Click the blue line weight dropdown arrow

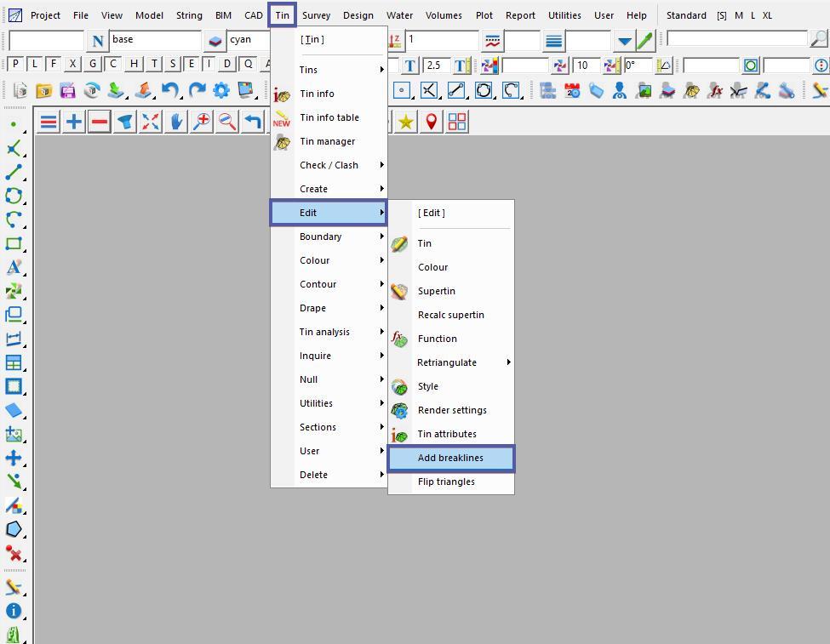(625, 41)
